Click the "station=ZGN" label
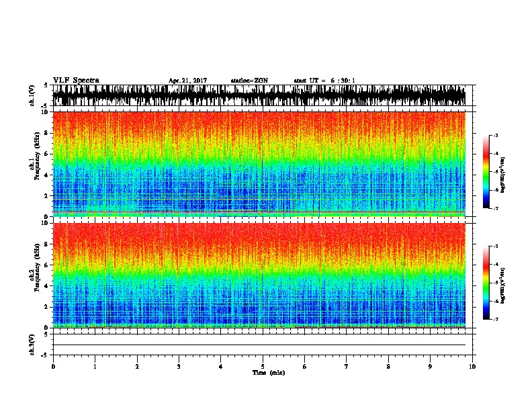 (249, 81)
